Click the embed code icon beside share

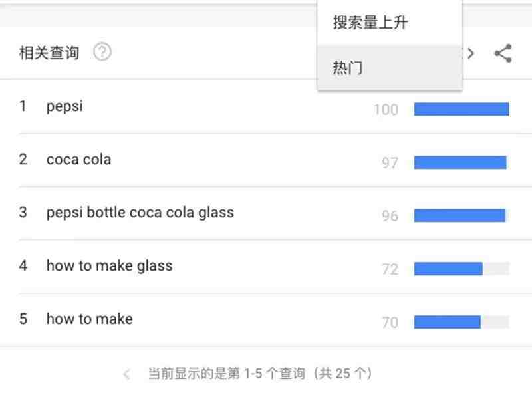coord(470,53)
